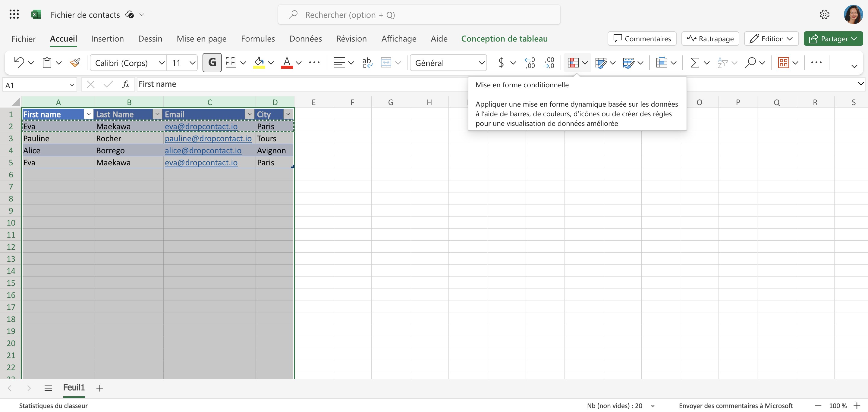
Task: Click the wrap text icon
Action: click(367, 63)
